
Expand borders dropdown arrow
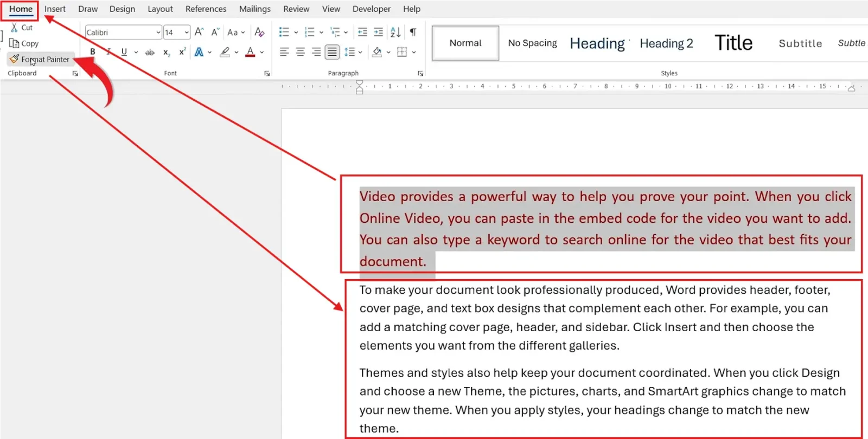414,53
